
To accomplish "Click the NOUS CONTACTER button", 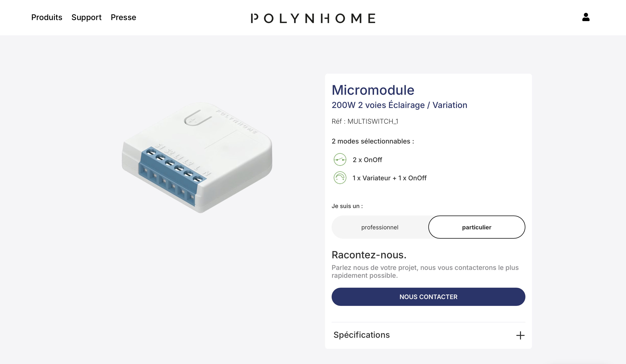I will click(x=428, y=297).
